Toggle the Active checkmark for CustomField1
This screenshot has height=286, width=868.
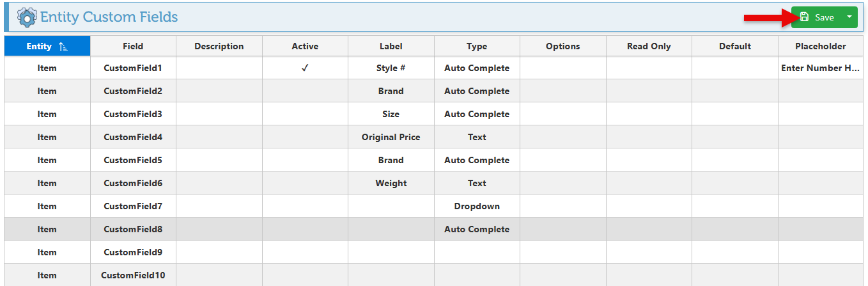(305, 68)
